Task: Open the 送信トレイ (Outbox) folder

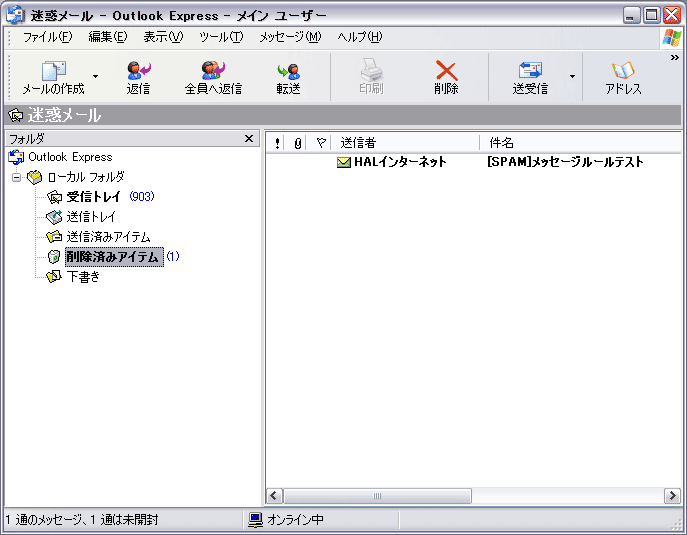Action: [91, 217]
